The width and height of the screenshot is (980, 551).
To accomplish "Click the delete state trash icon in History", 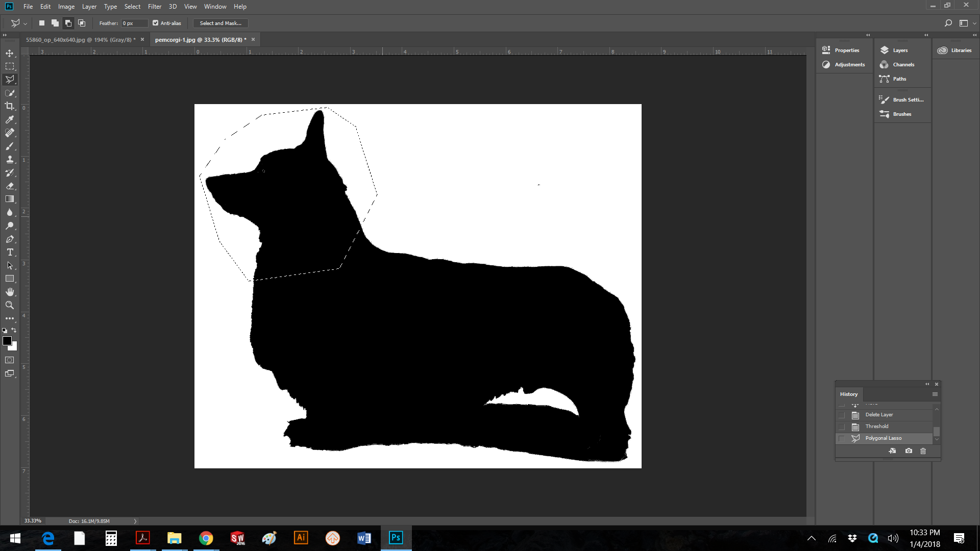I will (923, 451).
